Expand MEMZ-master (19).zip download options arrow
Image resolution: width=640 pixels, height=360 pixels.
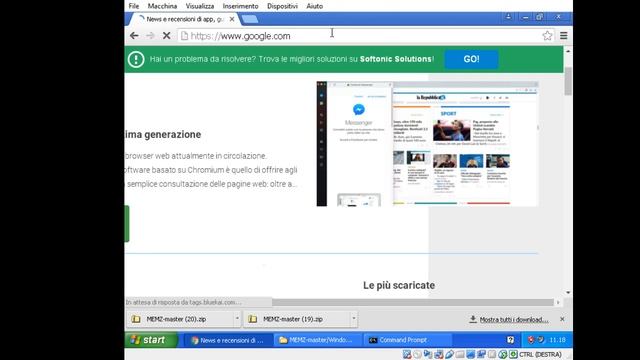coord(353,318)
